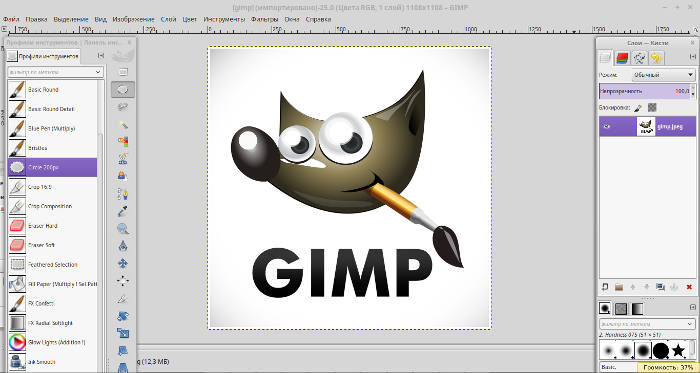This screenshot has height=373, width=700.
Task: Open the Слой menu
Action: (168, 19)
